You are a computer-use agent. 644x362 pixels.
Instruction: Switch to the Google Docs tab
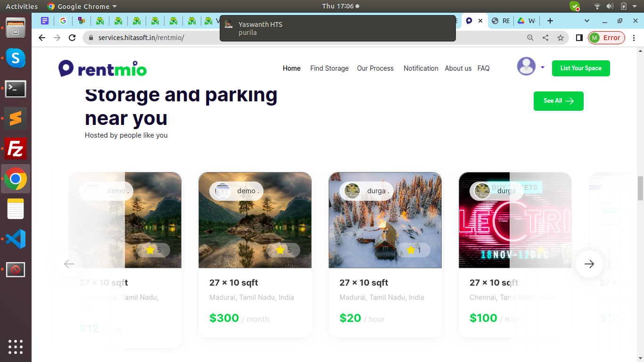click(45, 21)
